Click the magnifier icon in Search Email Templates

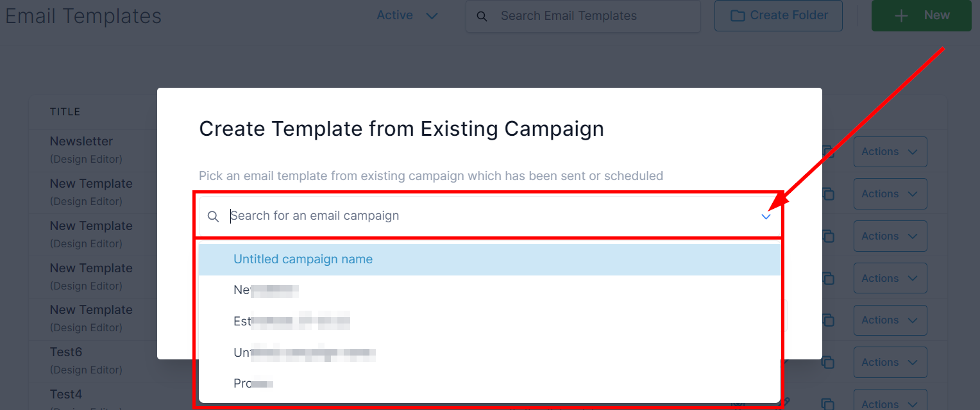pos(482,16)
